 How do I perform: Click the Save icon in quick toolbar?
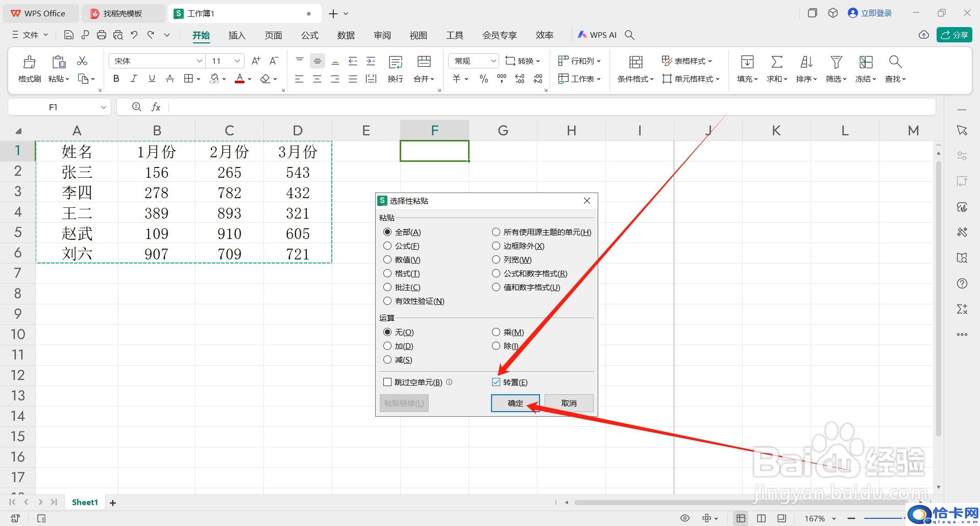[69, 35]
